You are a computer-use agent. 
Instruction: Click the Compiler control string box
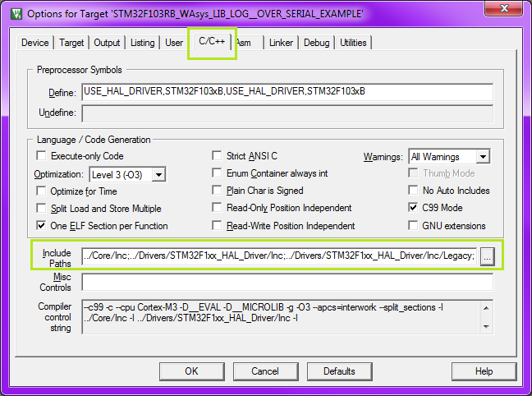pos(287,317)
